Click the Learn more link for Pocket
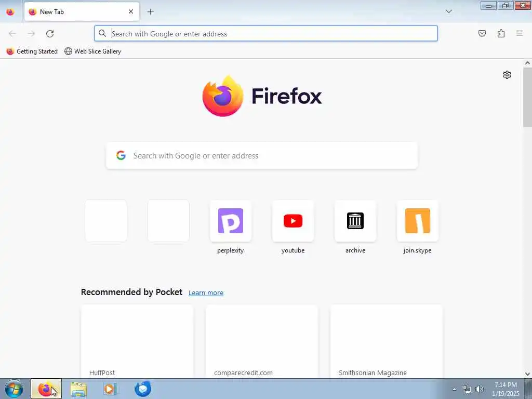532x399 pixels. 206,293
